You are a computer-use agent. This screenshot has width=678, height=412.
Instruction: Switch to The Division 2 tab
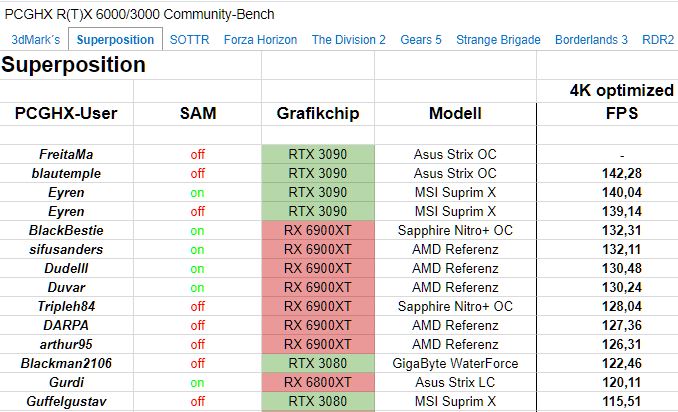click(x=349, y=40)
